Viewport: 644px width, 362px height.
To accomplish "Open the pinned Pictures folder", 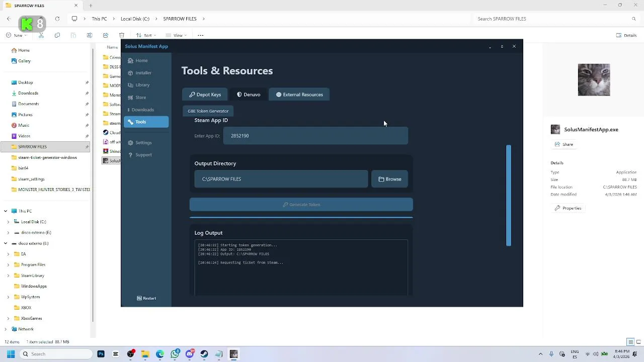I will click(25, 115).
